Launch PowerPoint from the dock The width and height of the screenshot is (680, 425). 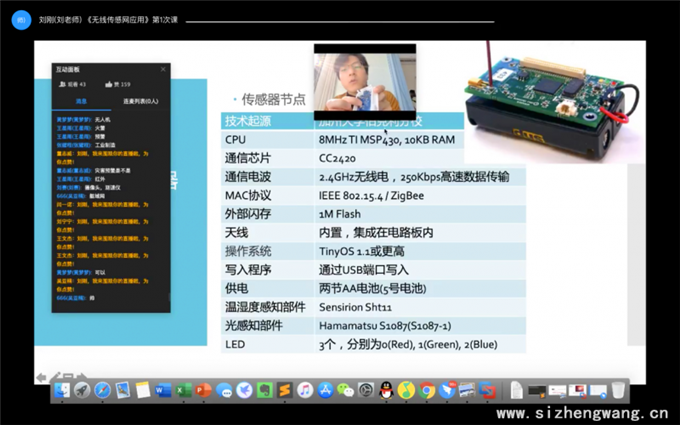(x=203, y=390)
